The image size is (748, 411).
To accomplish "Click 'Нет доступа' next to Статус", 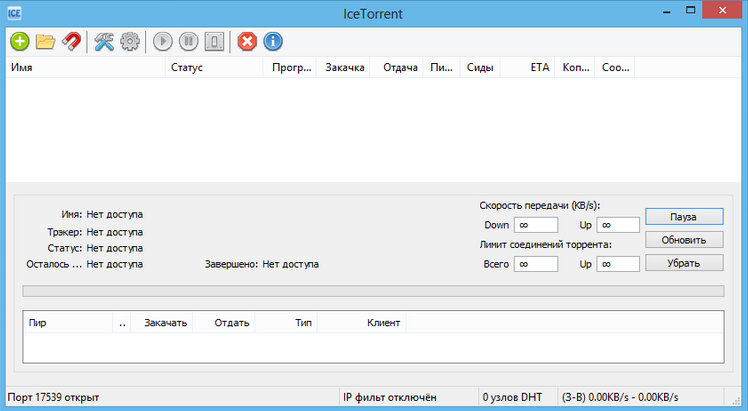I will [114, 248].
